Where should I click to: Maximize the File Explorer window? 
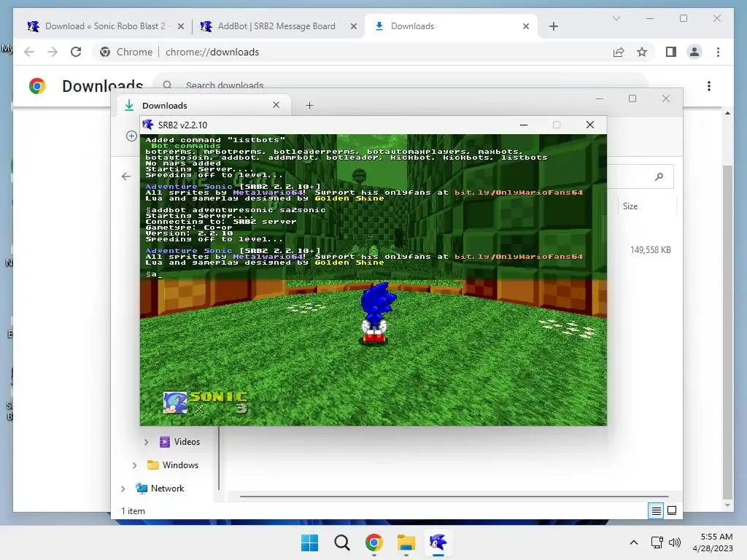point(632,98)
